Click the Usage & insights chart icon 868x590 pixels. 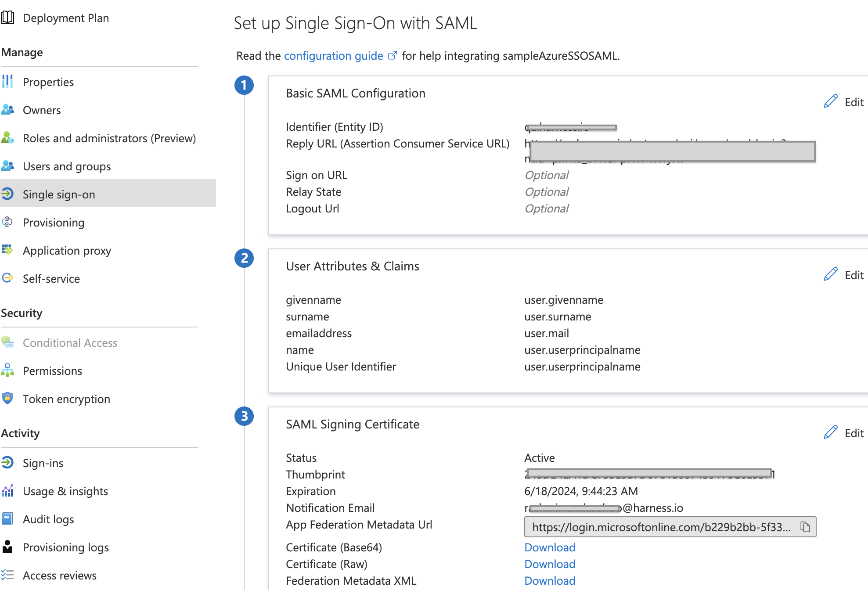click(7, 491)
